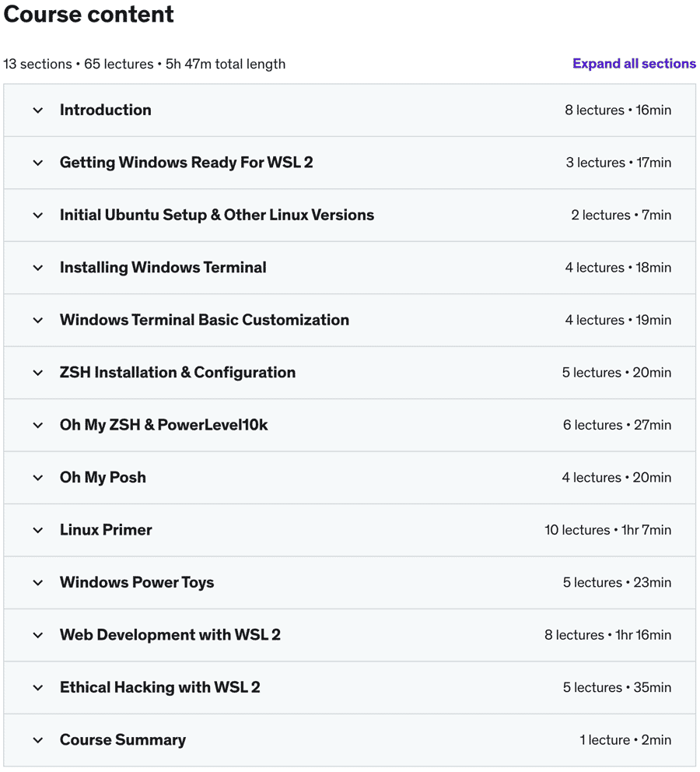Click the Linux Primer title
The width and height of the screenshot is (700, 772).
tap(106, 530)
